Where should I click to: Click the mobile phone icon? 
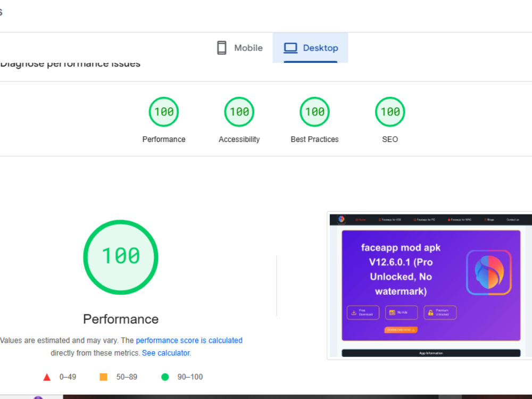[221, 48]
